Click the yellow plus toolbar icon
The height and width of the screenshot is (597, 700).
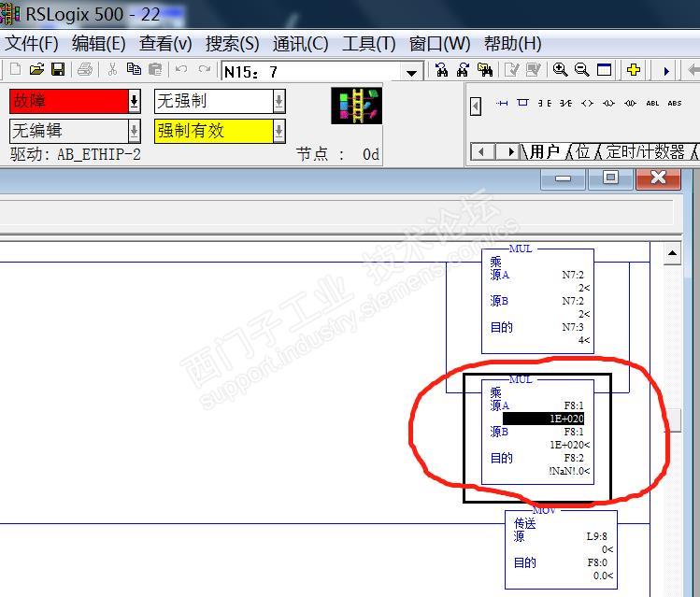633,70
